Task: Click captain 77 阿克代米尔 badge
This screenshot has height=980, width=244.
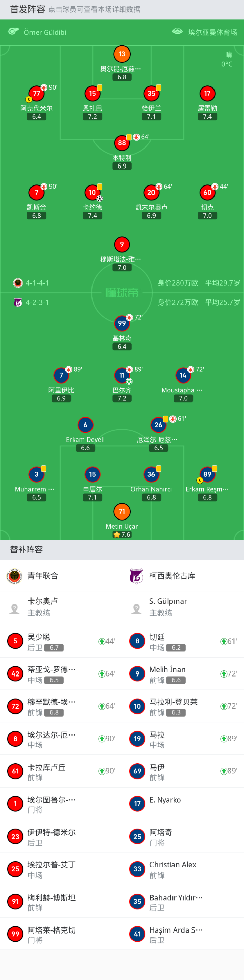Action: (37, 94)
